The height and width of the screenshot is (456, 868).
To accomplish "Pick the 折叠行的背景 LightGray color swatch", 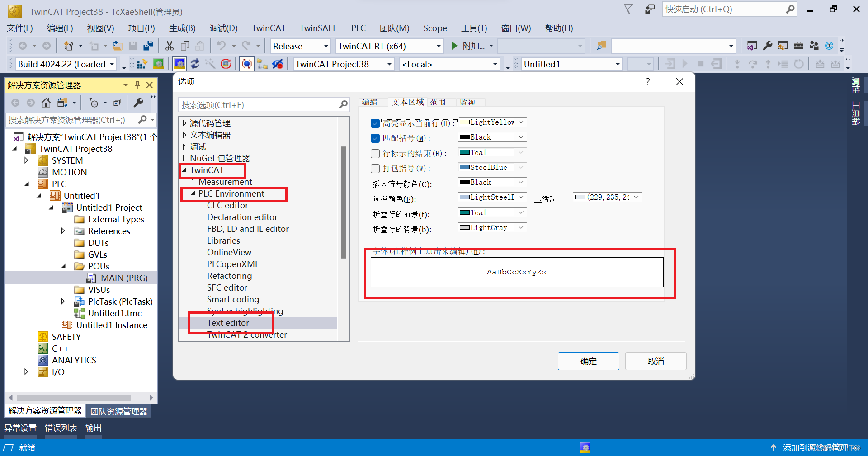I will pos(464,227).
